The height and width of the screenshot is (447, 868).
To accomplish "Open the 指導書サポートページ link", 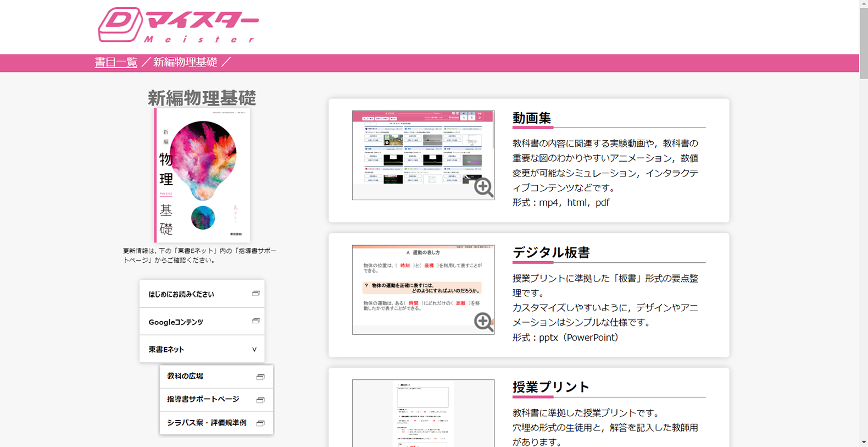I will tap(203, 399).
